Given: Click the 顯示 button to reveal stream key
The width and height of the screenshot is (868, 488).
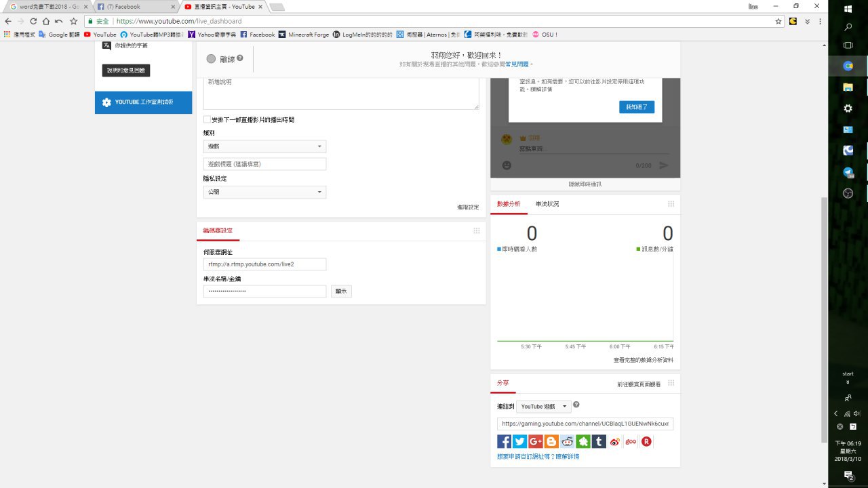Looking at the screenshot, I should point(341,291).
